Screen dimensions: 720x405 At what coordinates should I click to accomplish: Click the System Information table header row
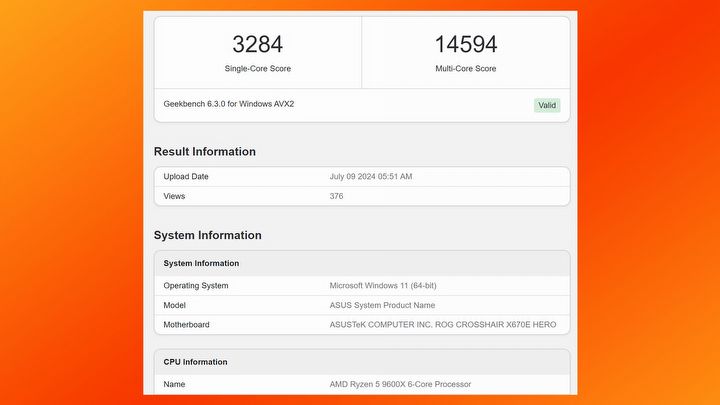coord(201,264)
